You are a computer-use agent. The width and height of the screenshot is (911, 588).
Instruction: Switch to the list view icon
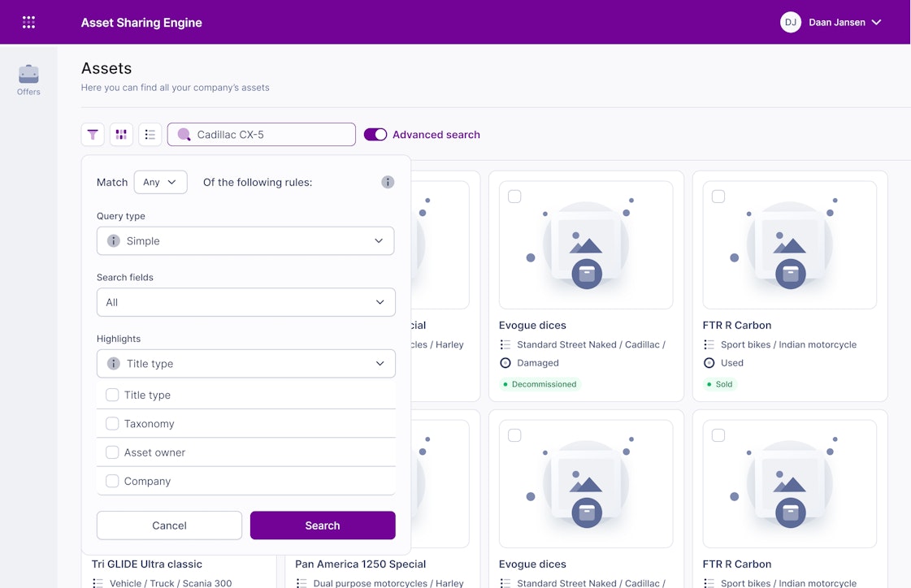(x=150, y=135)
